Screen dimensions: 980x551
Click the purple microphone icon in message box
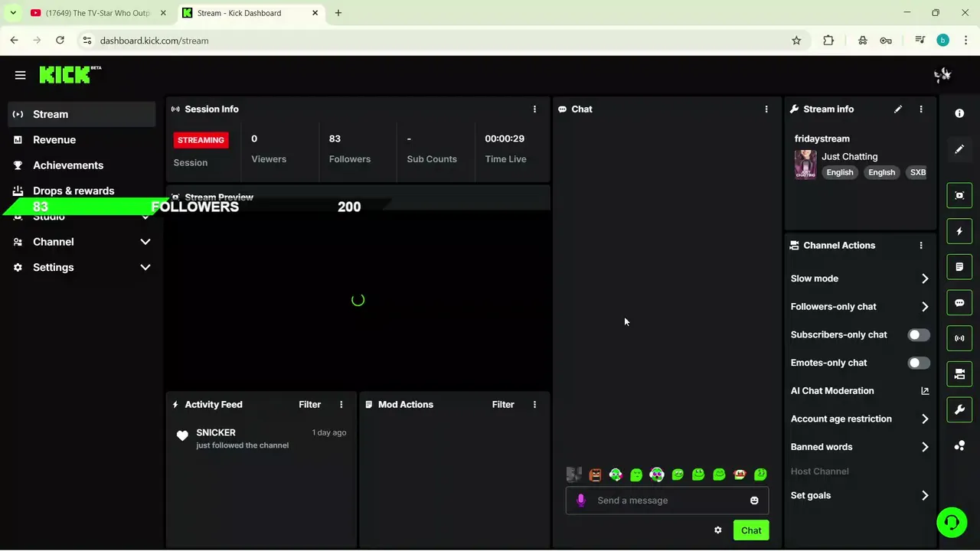pyautogui.click(x=580, y=500)
